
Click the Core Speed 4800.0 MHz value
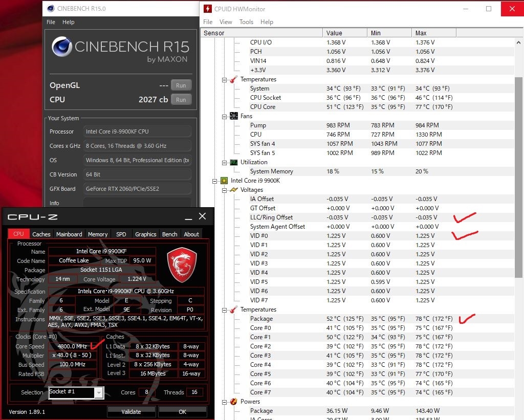72,346
